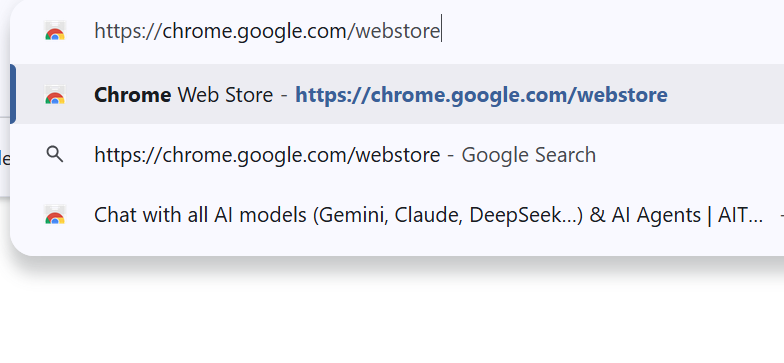Click the truncated AIT… text in last suggestion
The height and width of the screenshot is (363, 784).
coord(740,215)
